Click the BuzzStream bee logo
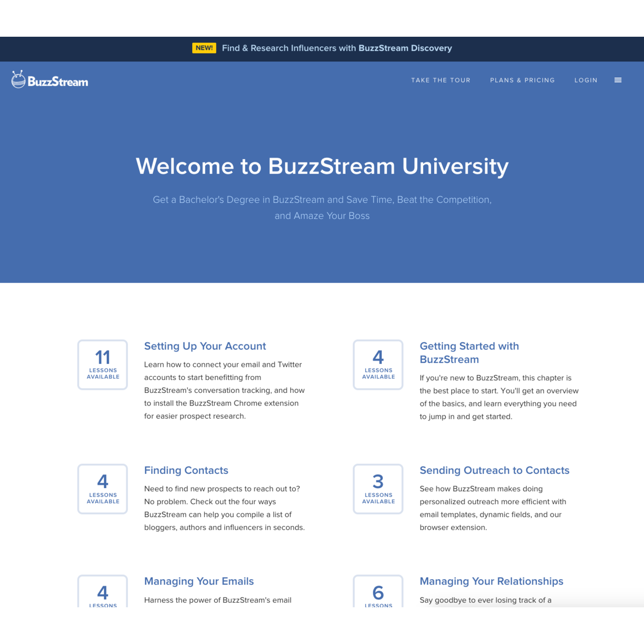Viewport: 644px width, 644px height. 49,80
